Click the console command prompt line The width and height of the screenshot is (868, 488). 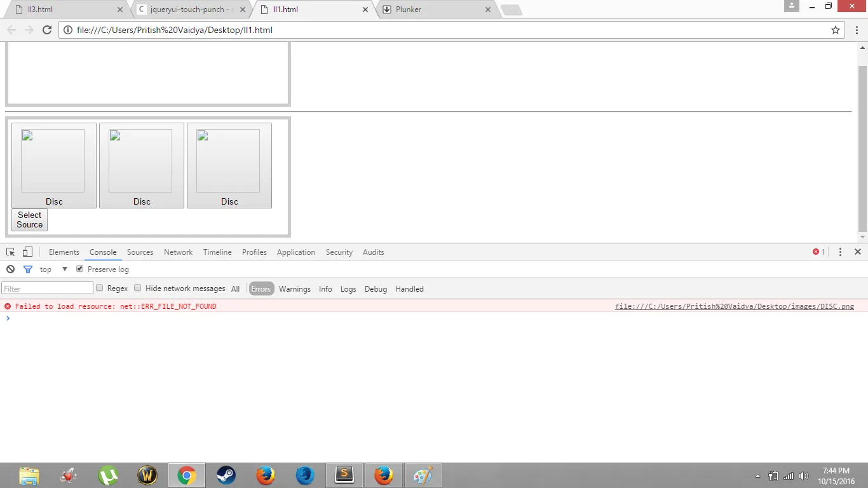click(x=434, y=318)
